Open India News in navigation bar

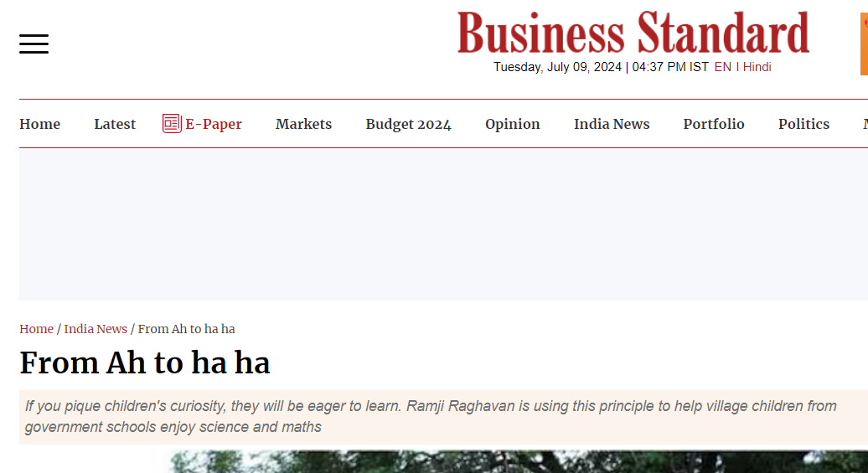612,124
